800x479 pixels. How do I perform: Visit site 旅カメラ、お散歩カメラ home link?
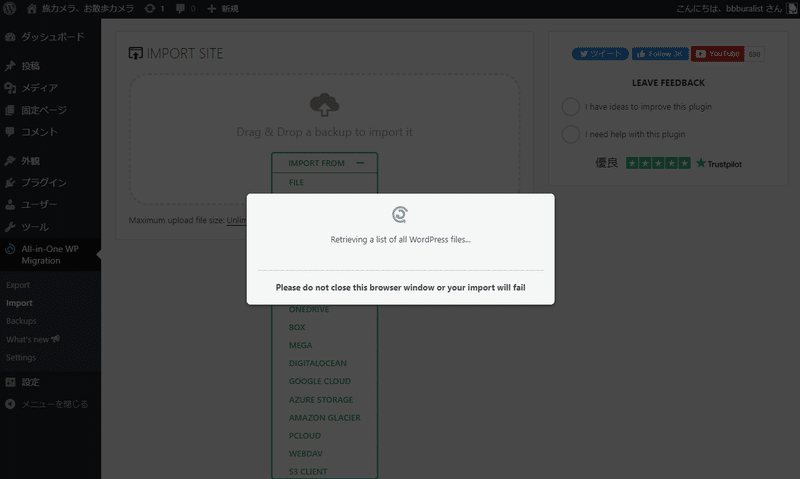pos(80,8)
